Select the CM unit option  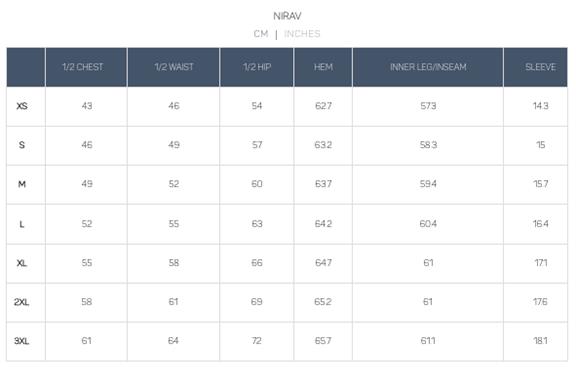click(x=261, y=34)
